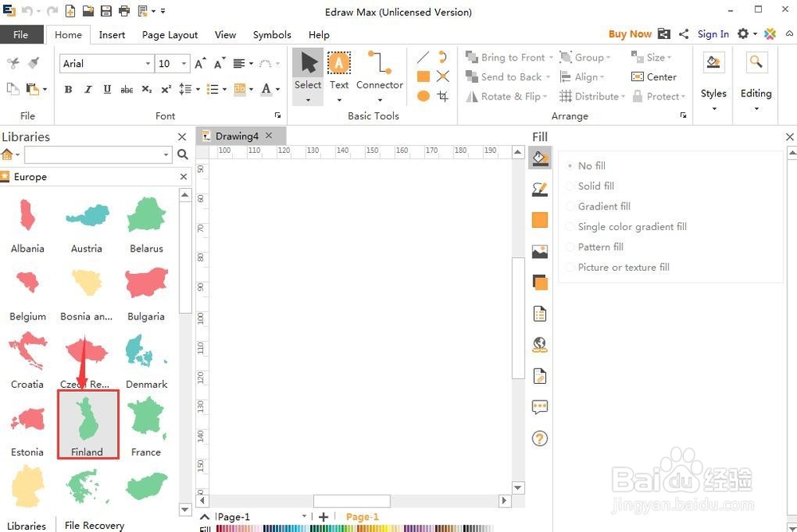Pick the rectangle shape tool
This screenshot has width=797, height=532.
(x=423, y=76)
